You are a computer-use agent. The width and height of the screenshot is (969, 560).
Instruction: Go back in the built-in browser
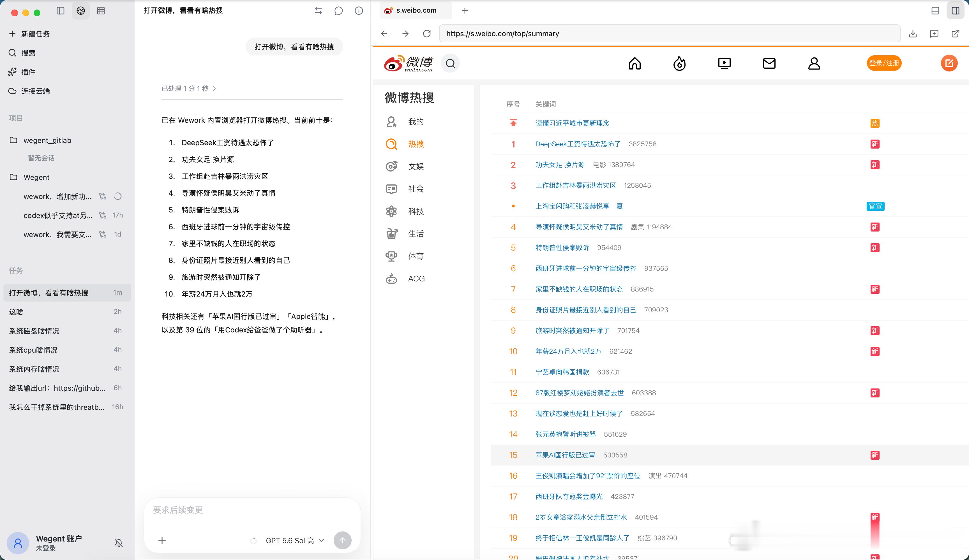tap(384, 33)
